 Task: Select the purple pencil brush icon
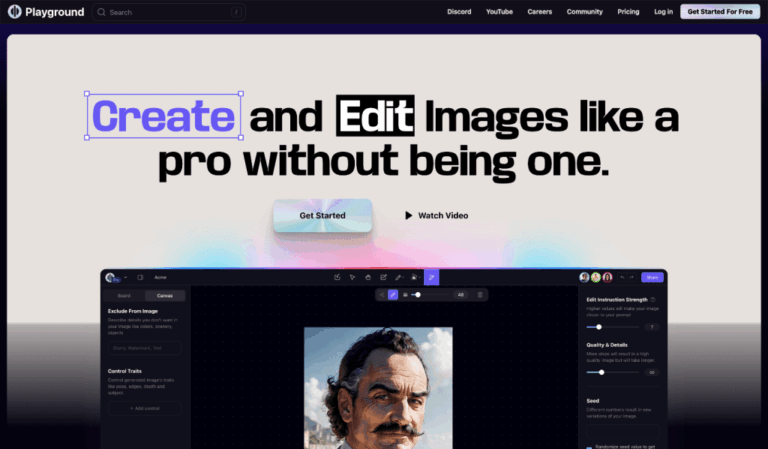[393, 295]
